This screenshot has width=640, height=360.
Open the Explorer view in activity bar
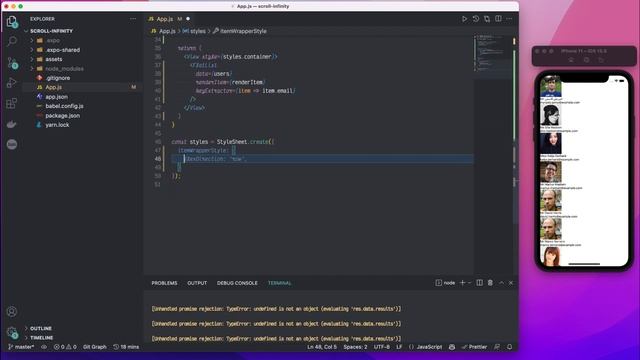click(x=12, y=21)
